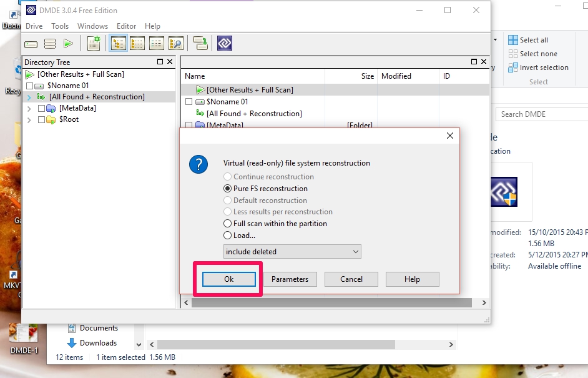This screenshot has width=588, height=378.
Task: Click the [MetaData] folder icon in tree
Action: pos(51,109)
